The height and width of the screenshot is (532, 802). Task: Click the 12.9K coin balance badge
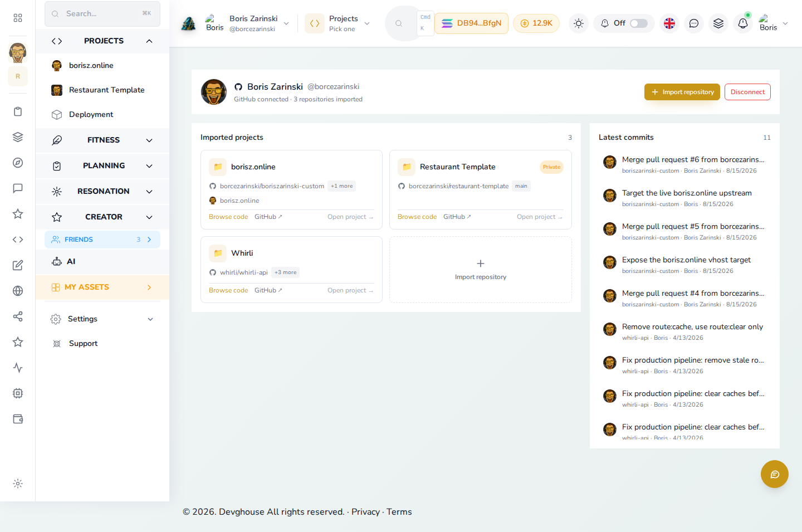pos(536,23)
